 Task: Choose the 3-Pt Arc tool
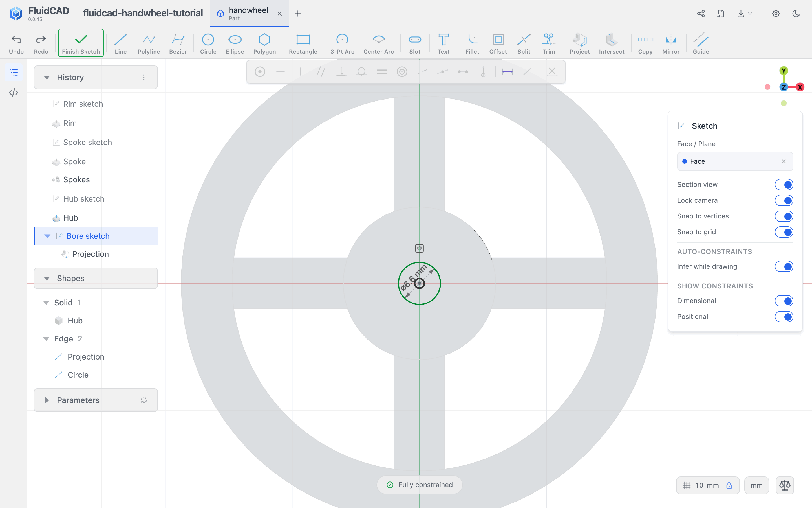(342, 44)
